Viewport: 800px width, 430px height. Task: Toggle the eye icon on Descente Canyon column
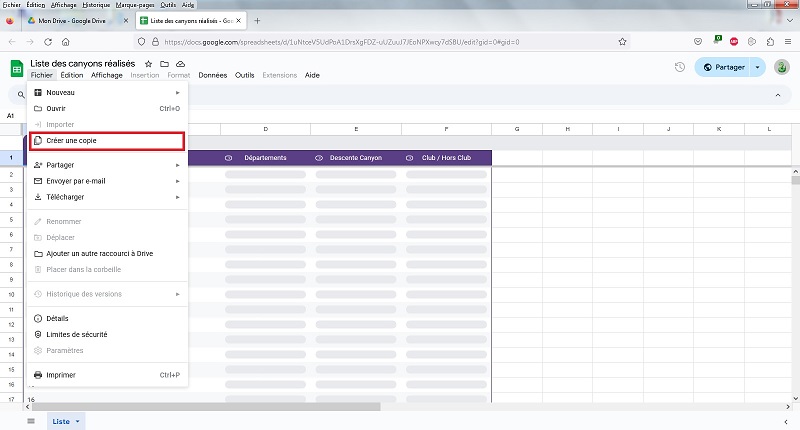pos(319,158)
